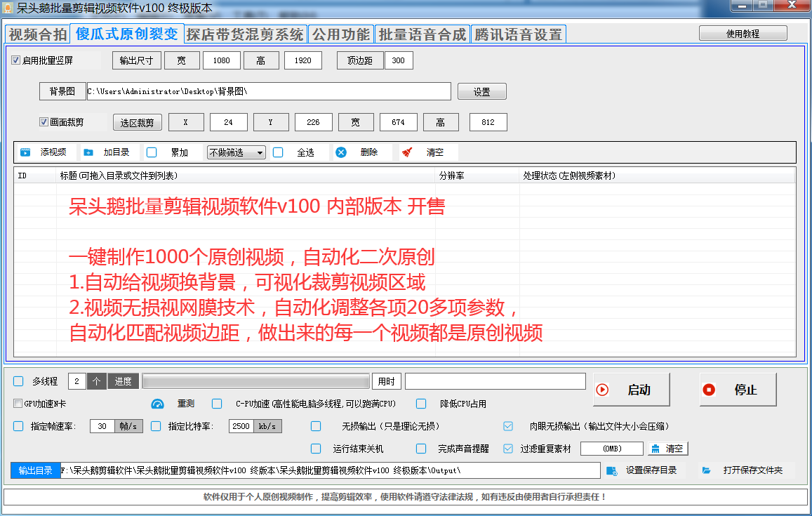Click crop width field showing 674
The image size is (812, 516).
coord(398,122)
